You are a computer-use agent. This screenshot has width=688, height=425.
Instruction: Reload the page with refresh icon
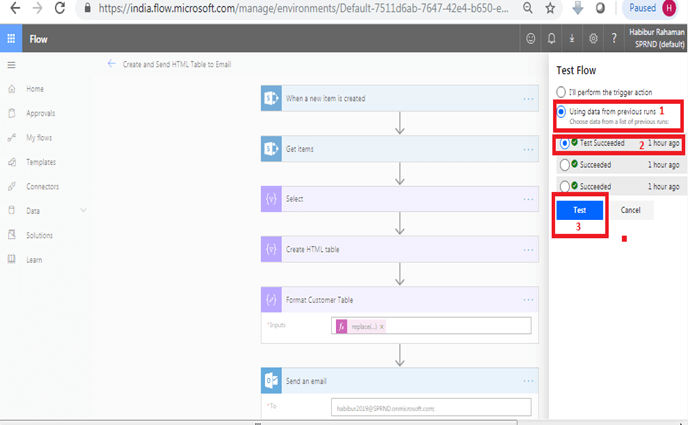(60, 8)
